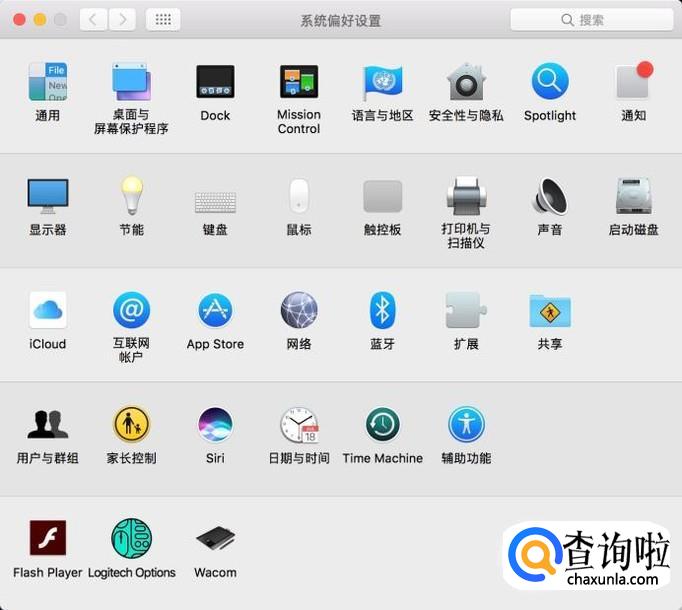Click the 搜索 search field

592,20
